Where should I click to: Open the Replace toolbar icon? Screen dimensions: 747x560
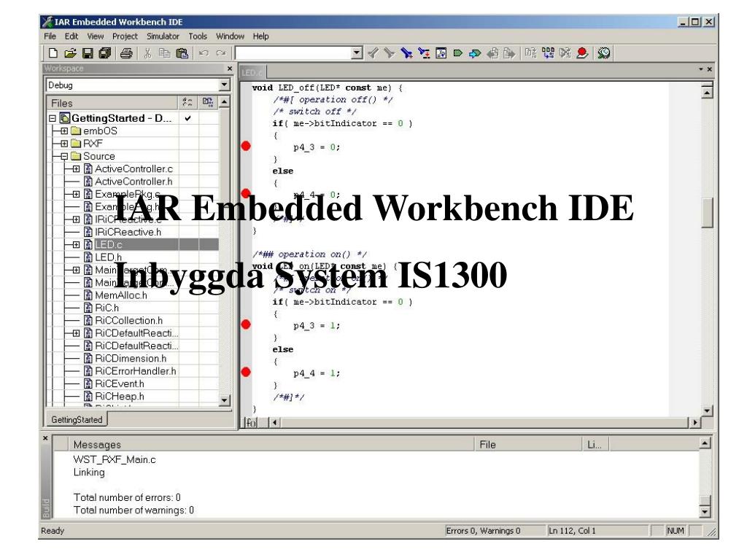tap(424, 53)
